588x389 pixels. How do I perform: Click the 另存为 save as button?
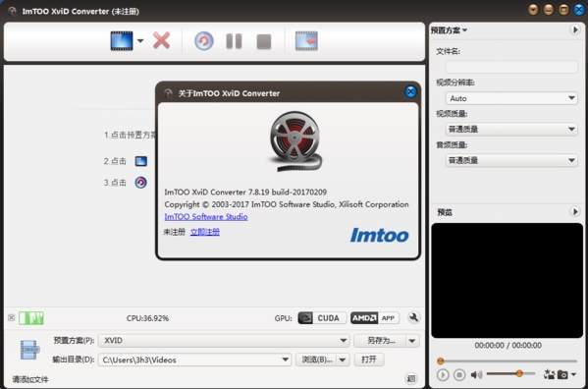[x=380, y=341]
